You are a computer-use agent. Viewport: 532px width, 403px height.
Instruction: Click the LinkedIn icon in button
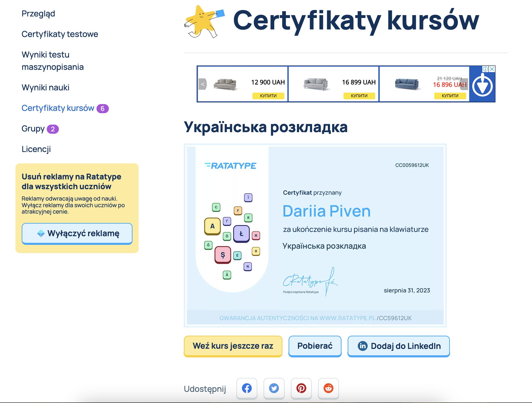tap(362, 346)
